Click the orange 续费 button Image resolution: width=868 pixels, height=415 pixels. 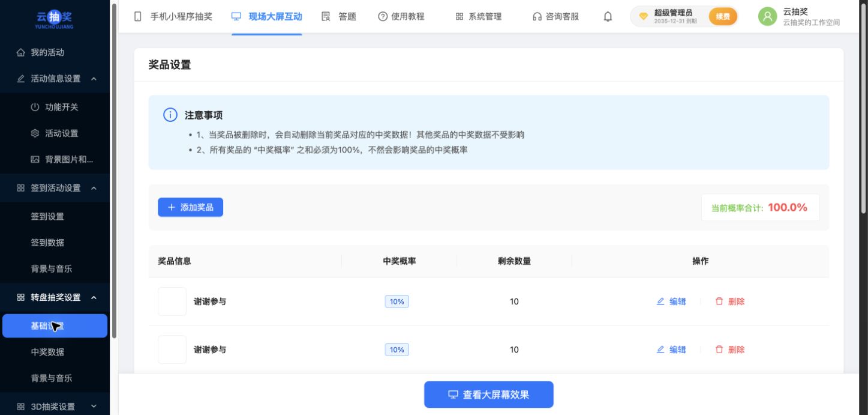(x=723, y=16)
